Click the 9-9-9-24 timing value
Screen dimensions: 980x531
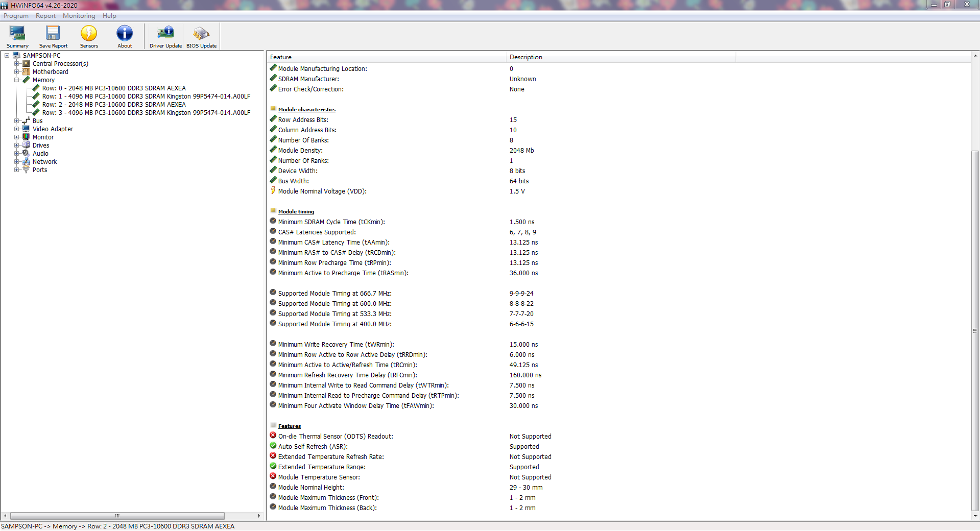pyautogui.click(x=521, y=293)
